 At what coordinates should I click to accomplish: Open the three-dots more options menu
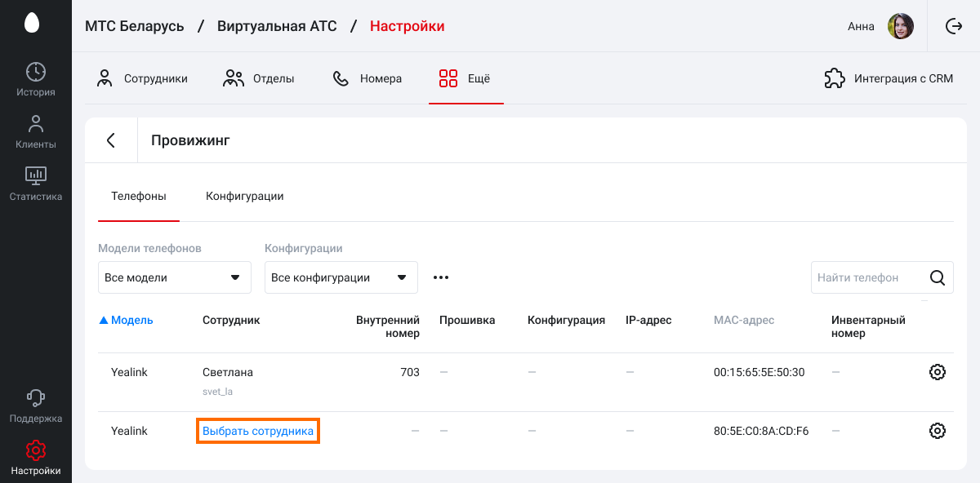tap(441, 277)
